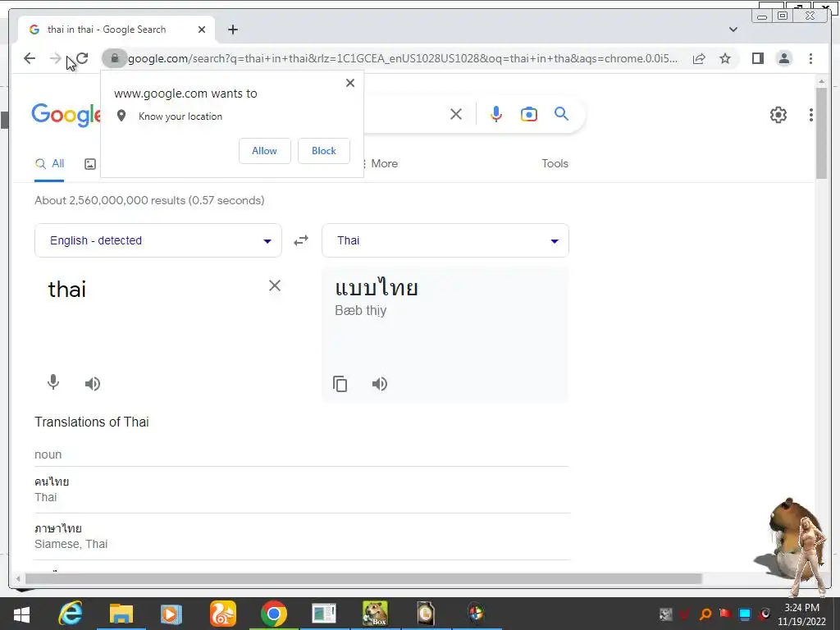The width and height of the screenshot is (840, 630).
Task: Open Chrome from the taskbar
Action: (274, 614)
